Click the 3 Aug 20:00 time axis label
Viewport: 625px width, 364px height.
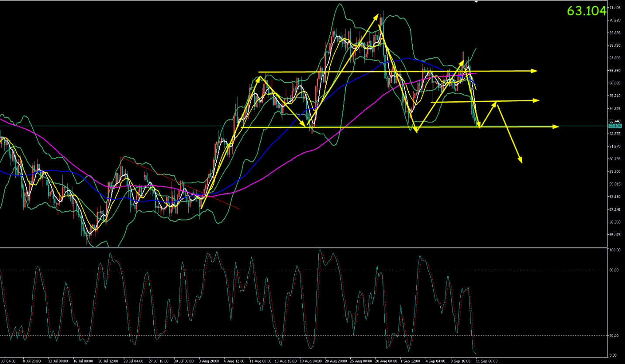pyautogui.click(x=208, y=361)
